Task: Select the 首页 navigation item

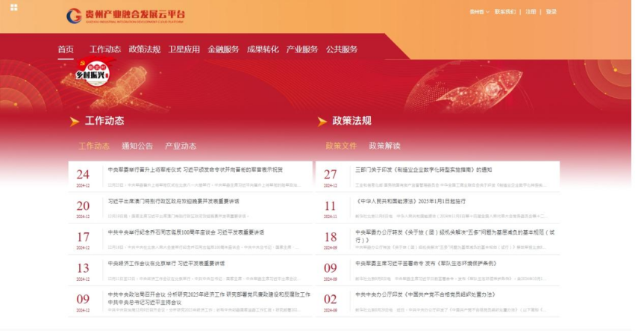Action: pos(66,50)
